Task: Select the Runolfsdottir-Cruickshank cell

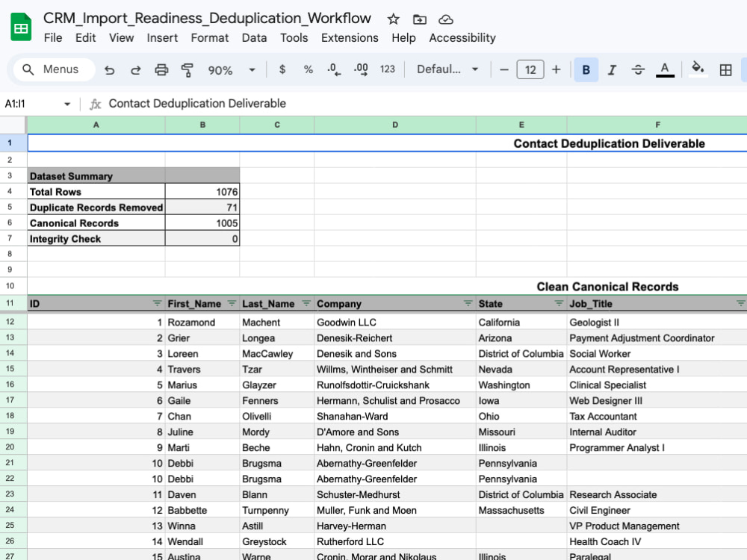Action: tap(395, 385)
